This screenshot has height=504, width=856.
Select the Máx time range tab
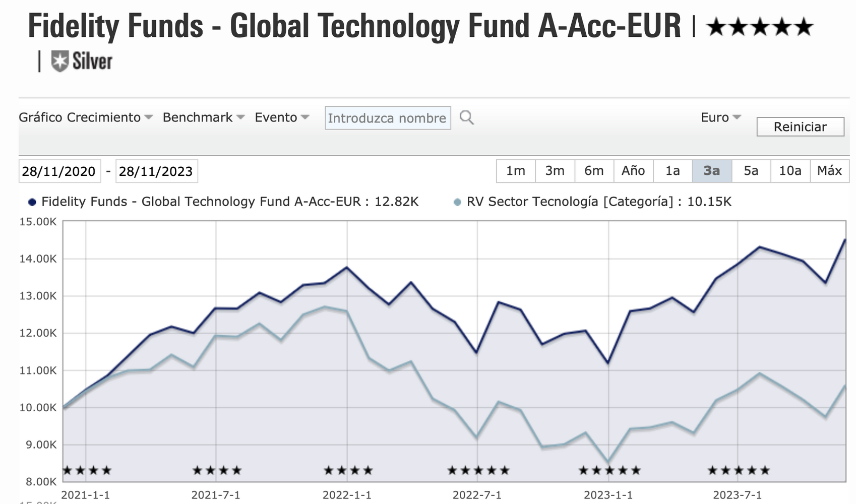829,171
